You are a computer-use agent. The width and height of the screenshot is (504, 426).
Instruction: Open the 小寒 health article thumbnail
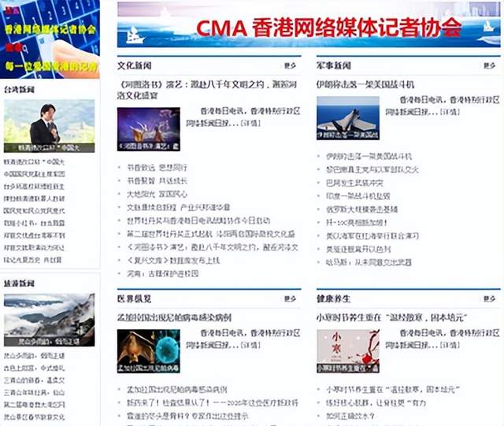click(x=347, y=351)
